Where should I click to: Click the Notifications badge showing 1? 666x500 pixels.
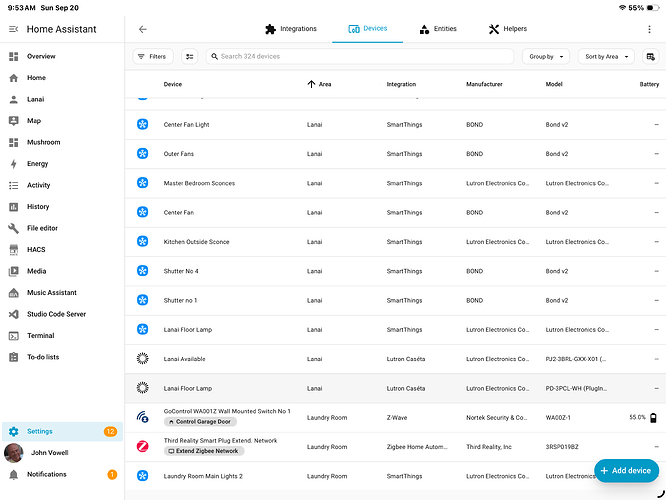click(x=112, y=475)
